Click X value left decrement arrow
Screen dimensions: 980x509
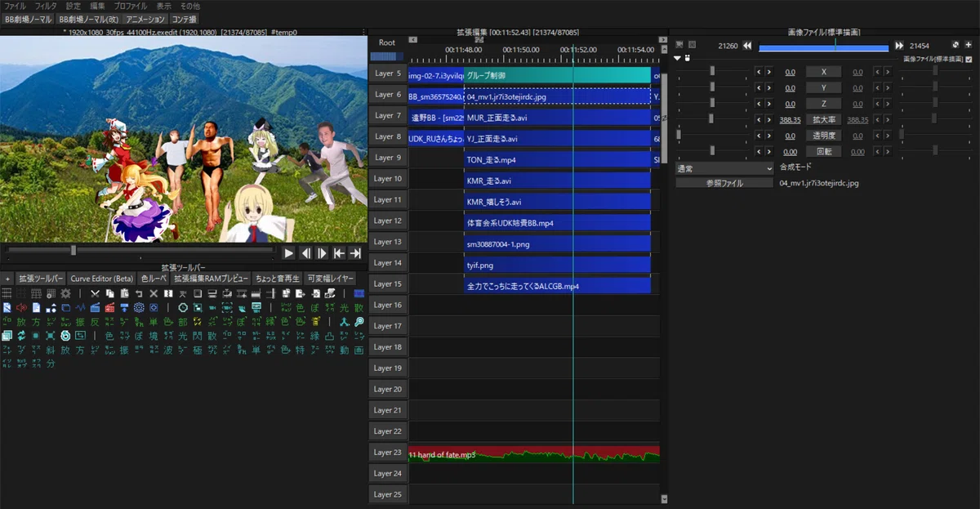759,71
